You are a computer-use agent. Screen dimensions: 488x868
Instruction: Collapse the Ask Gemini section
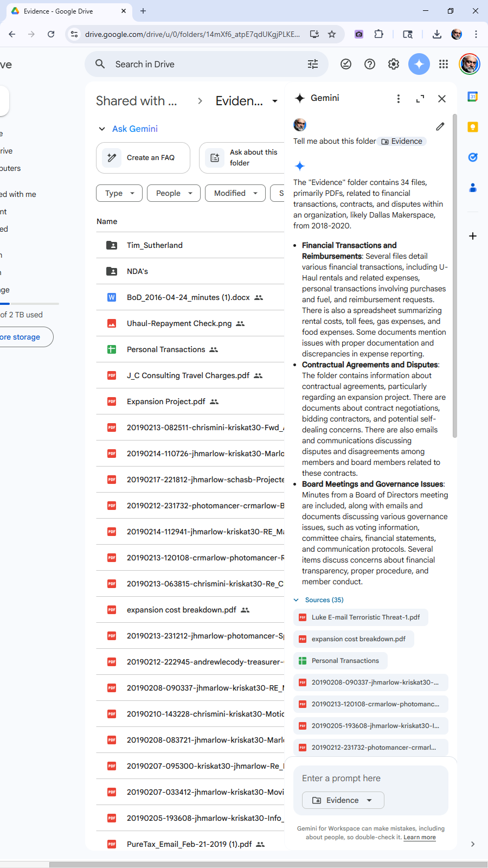tap(101, 129)
